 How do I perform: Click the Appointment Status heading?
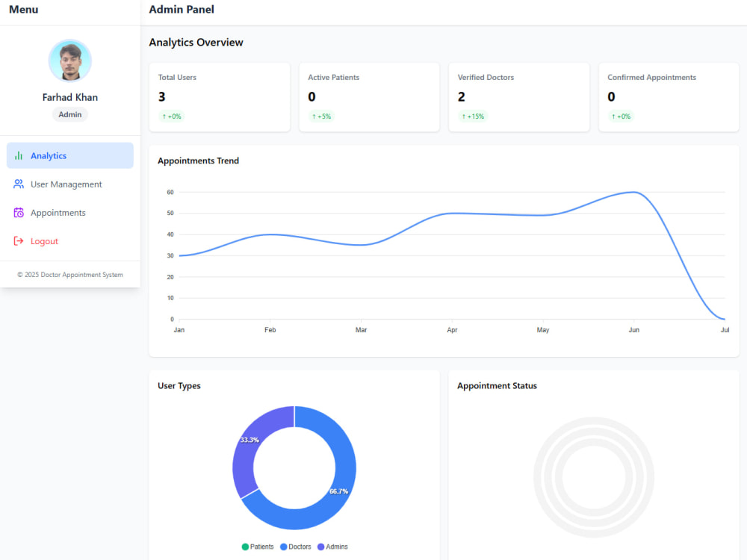click(x=497, y=386)
